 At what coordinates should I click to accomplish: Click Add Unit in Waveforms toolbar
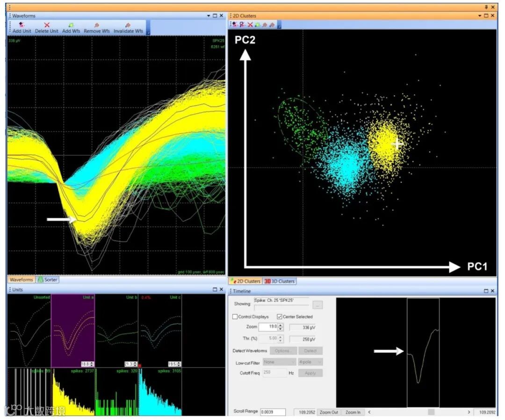coord(22,28)
